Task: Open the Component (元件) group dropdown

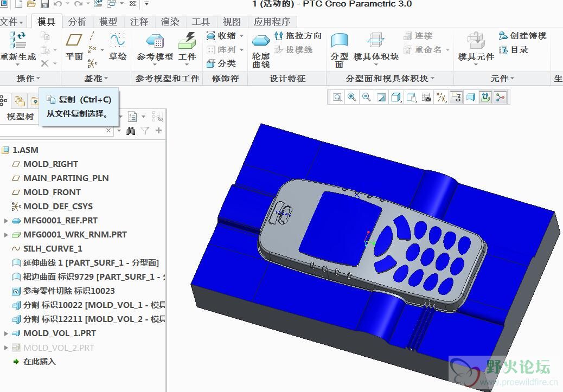Action: pos(502,78)
